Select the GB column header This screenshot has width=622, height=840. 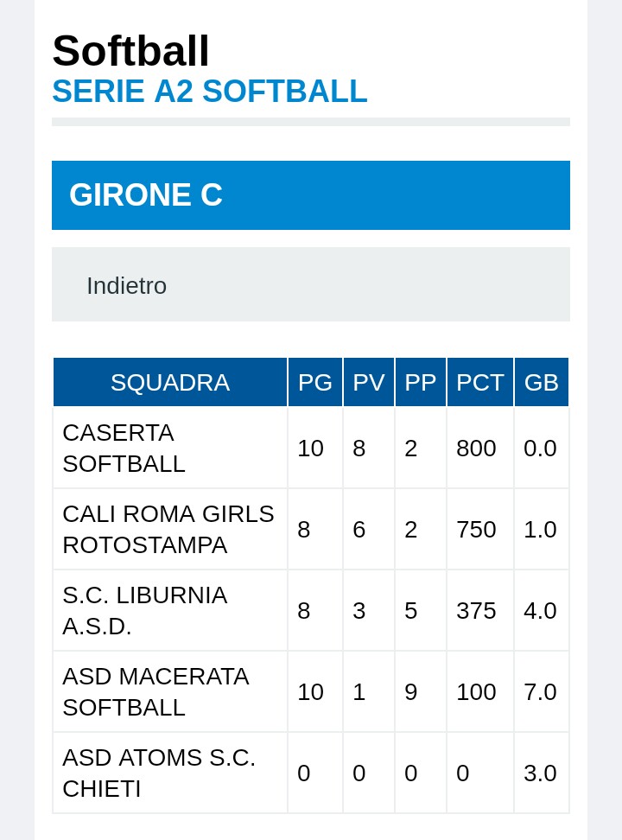tap(542, 383)
